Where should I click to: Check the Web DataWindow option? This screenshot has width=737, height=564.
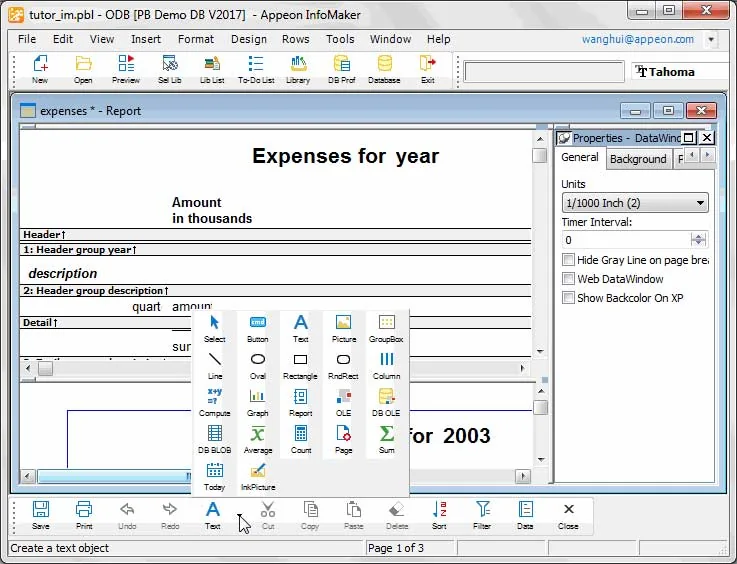click(568, 279)
